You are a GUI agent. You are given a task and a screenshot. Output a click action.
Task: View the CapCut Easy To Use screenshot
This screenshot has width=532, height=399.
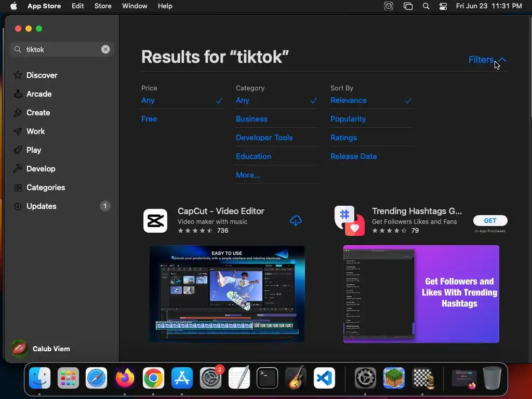click(x=227, y=294)
